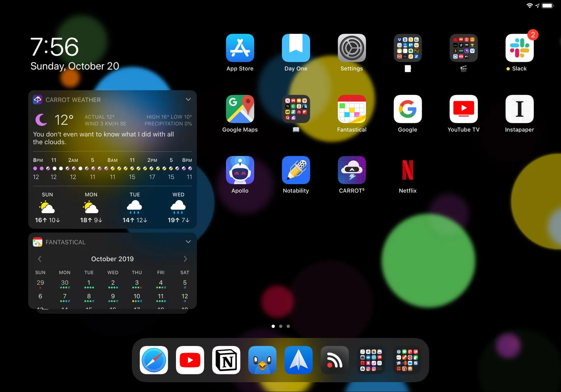The image size is (561, 392).
Task: Open the Google app
Action: pos(408,109)
